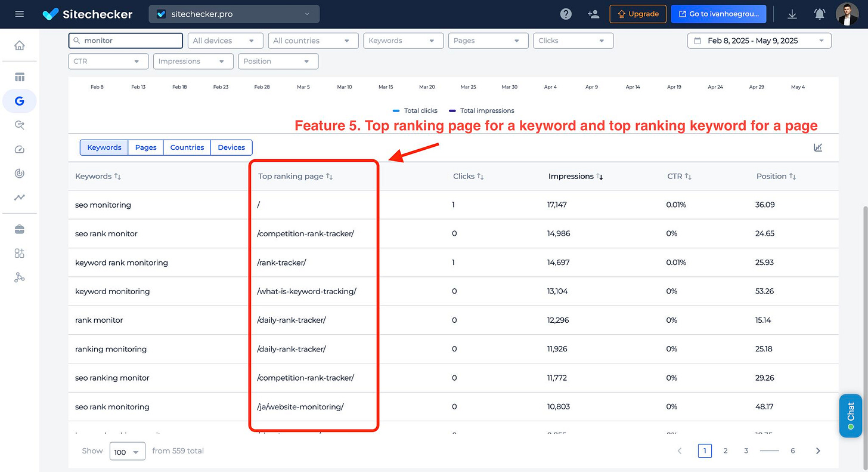868x472 pixels.
Task: Click the help question mark icon
Action: tap(566, 14)
